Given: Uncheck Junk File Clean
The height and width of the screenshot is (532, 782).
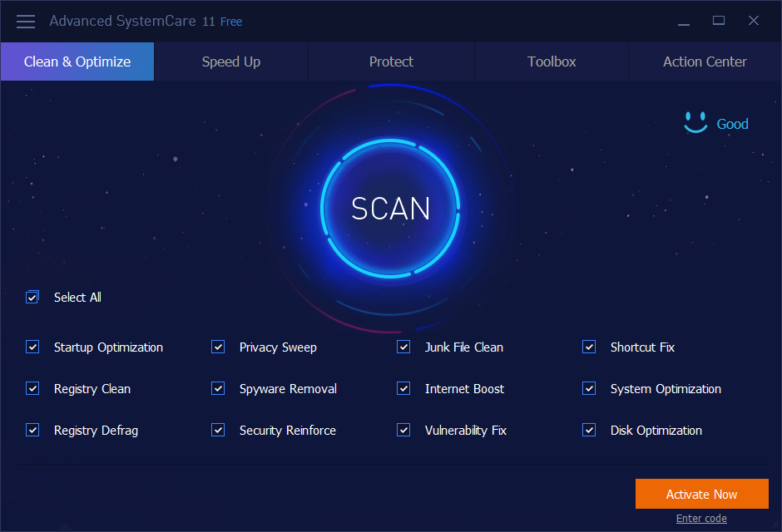Looking at the screenshot, I should point(403,347).
